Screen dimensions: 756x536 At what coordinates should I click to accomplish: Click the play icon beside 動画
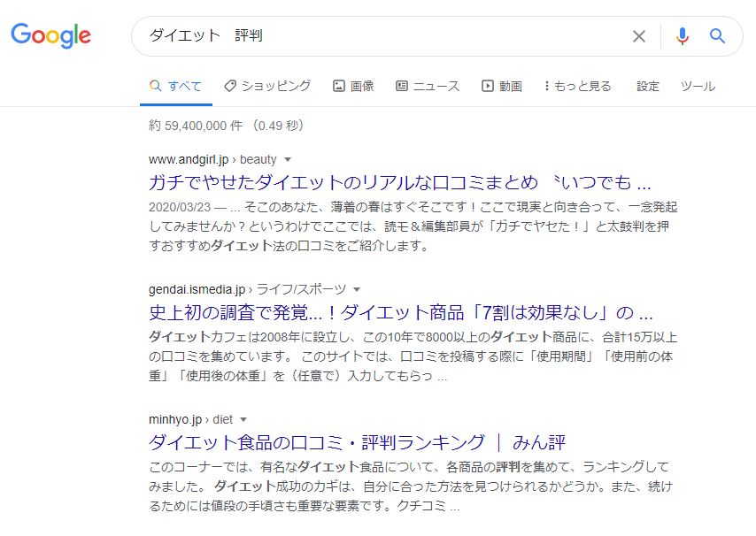[488, 86]
